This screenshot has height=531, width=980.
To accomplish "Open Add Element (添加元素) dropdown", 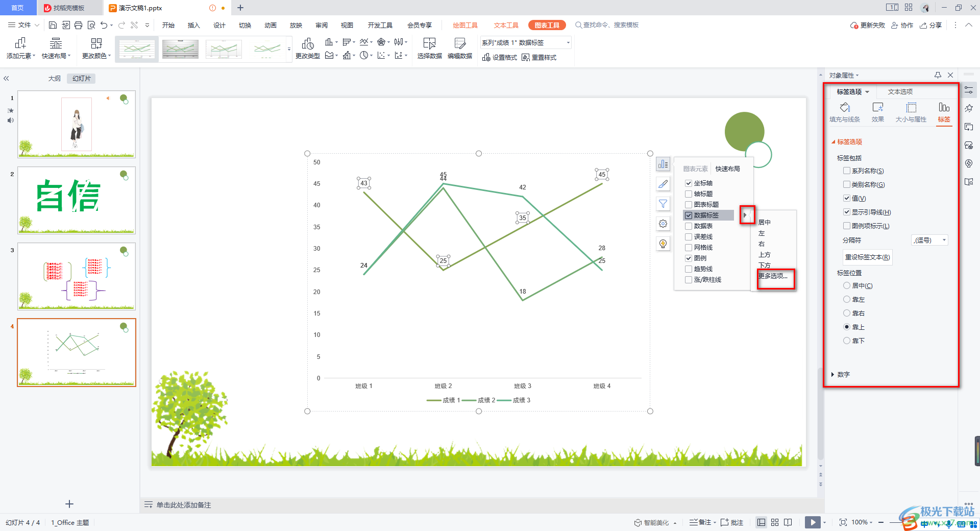I will click(x=20, y=49).
